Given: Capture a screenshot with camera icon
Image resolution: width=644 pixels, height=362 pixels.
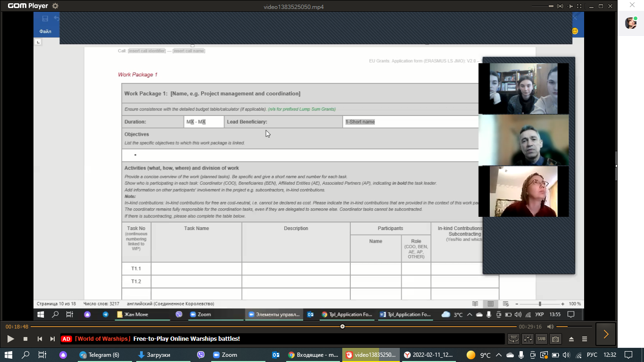Looking at the screenshot, I should (x=555, y=338).
